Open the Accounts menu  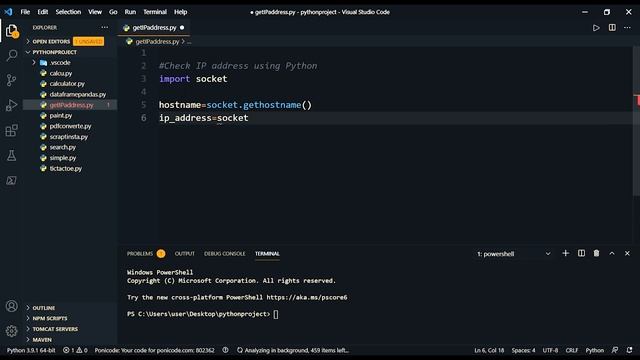point(11,306)
